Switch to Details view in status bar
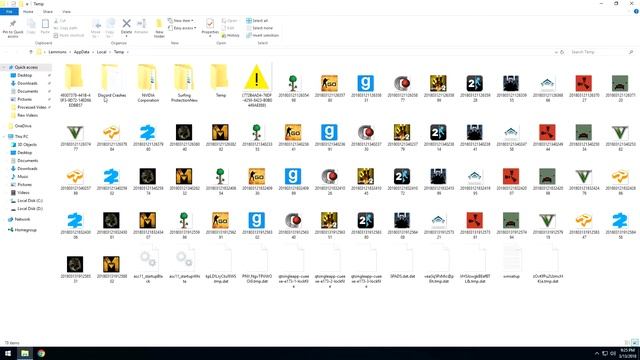Screen dimensions: 640x360 point(627,343)
